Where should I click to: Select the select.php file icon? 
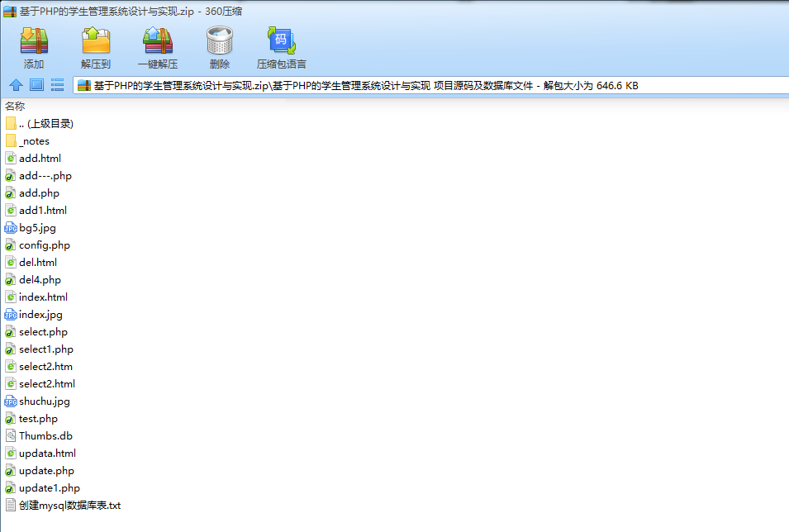coord(11,332)
